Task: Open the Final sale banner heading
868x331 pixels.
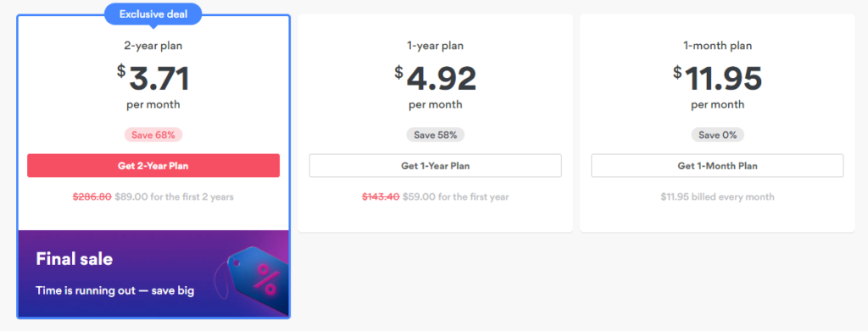Action: click(x=75, y=258)
